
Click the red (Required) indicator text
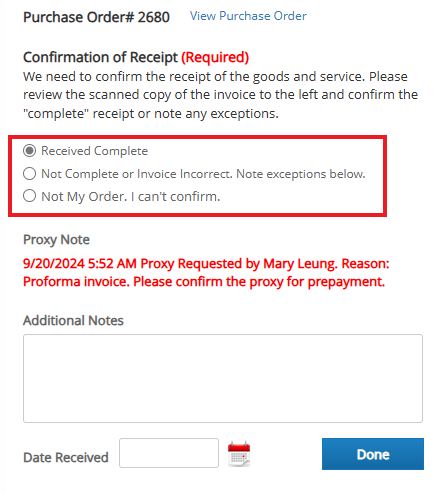(215, 57)
